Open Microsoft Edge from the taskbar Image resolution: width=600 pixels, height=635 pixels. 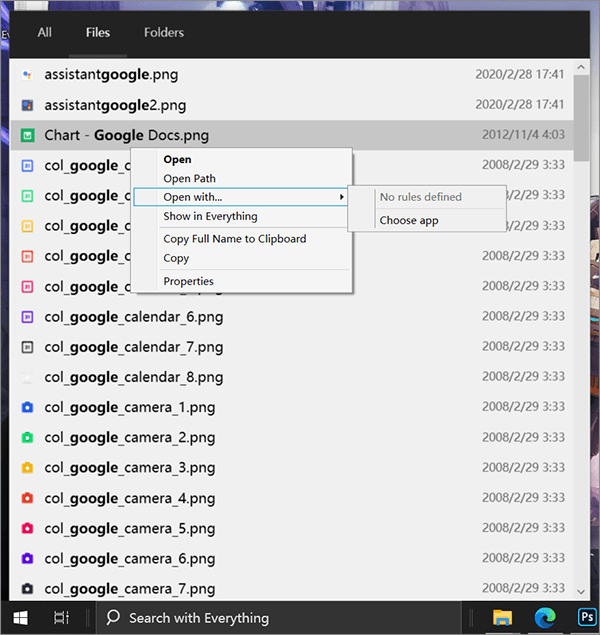[546, 617]
